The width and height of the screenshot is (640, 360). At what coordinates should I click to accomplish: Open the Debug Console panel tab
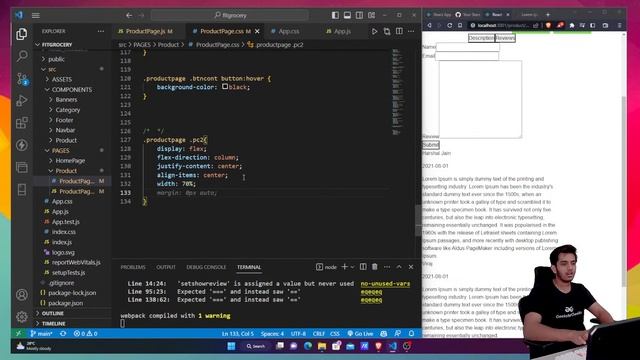pos(206,267)
